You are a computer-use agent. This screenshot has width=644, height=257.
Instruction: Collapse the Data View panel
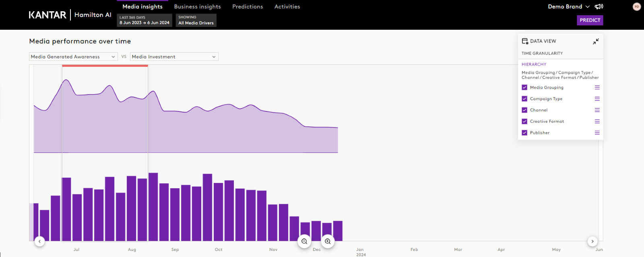(596, 41)
